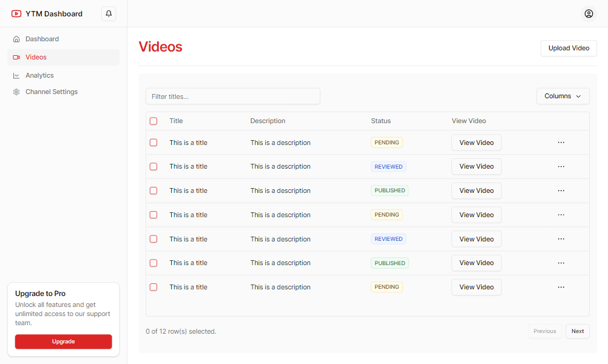Expand the Columns dropdown

(x=562, y=96)
